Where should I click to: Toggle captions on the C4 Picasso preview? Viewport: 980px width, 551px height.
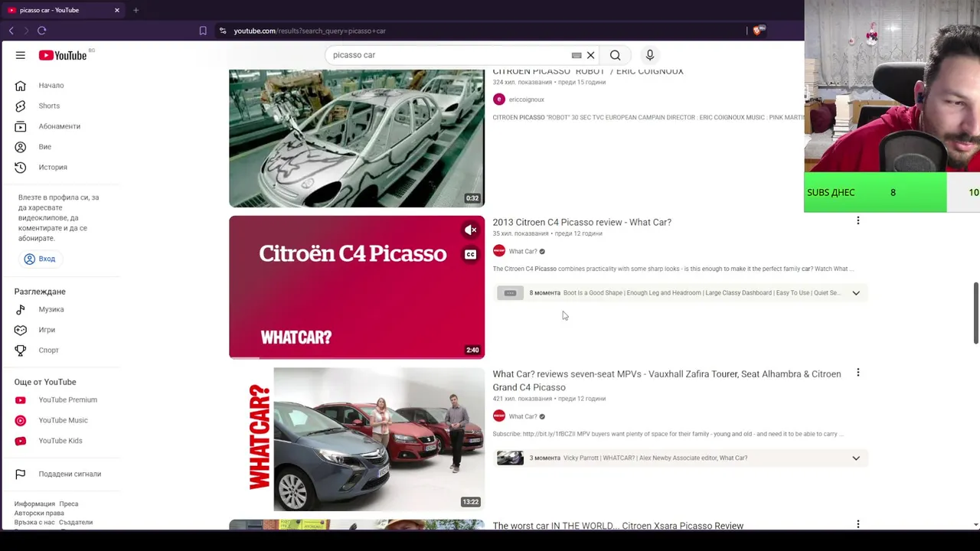pos(470,255)
